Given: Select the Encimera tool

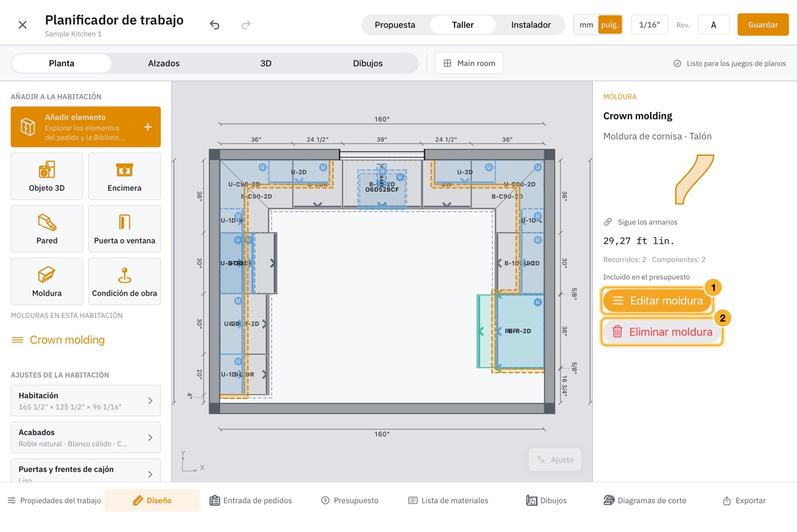Looking at the screenshot, I should [124, 176].
